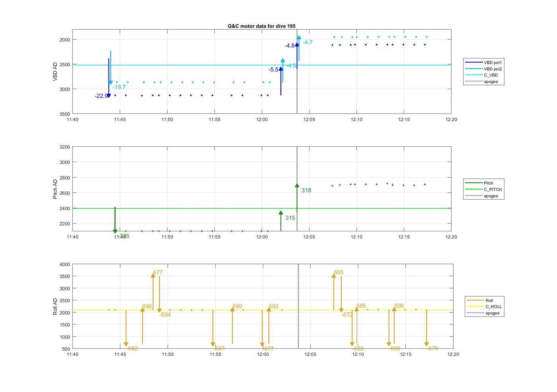Click the '11:40' tick under the Roll plot
Screen dimensions: 557x392
(x=72, y=354)
